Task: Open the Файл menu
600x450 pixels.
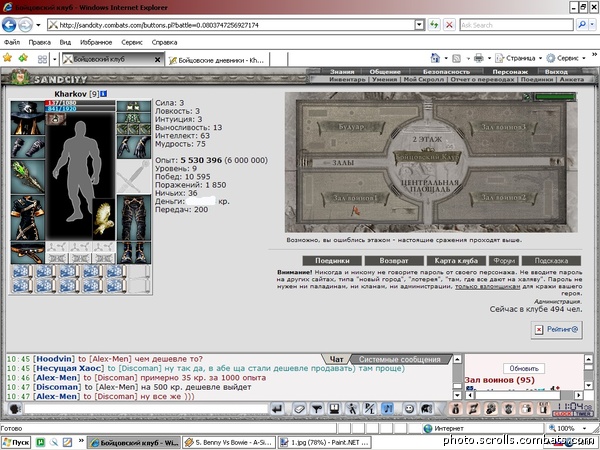Action: click(12, 42)
